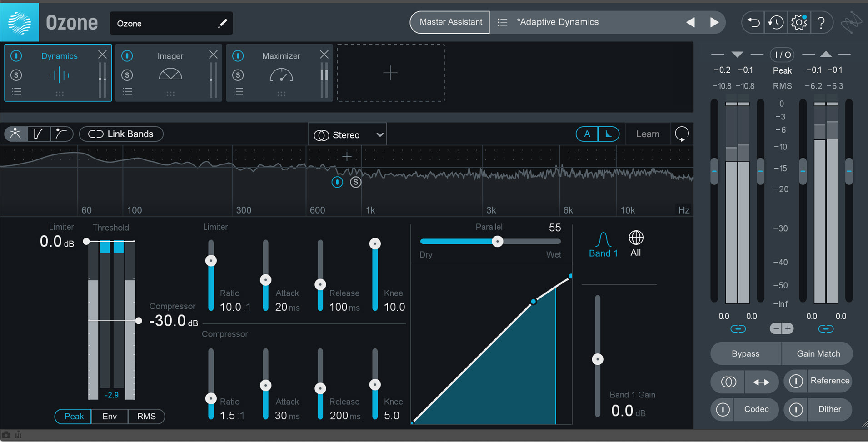The image size is (868, 442).
Task: Select Peak detection mode
Action: [73, 416]
